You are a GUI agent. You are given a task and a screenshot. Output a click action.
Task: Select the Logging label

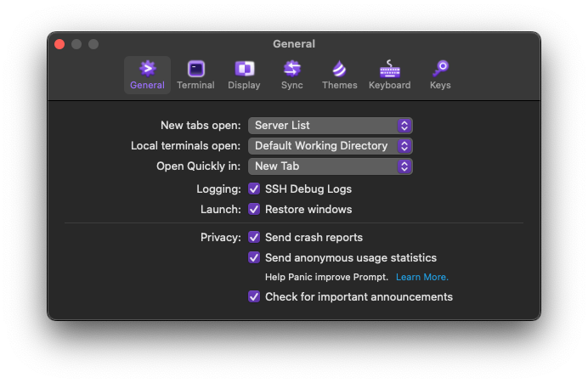click(x=218, y=189)
